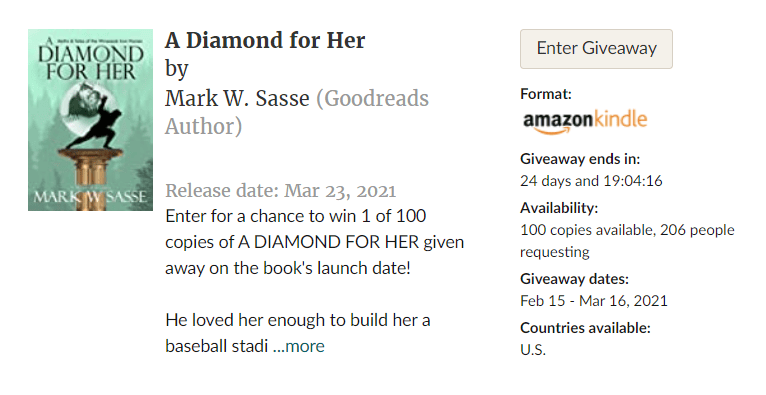
Task: Click the Giveaway dates Feb 15 - Mar 16 text
Action: [594, 301]
